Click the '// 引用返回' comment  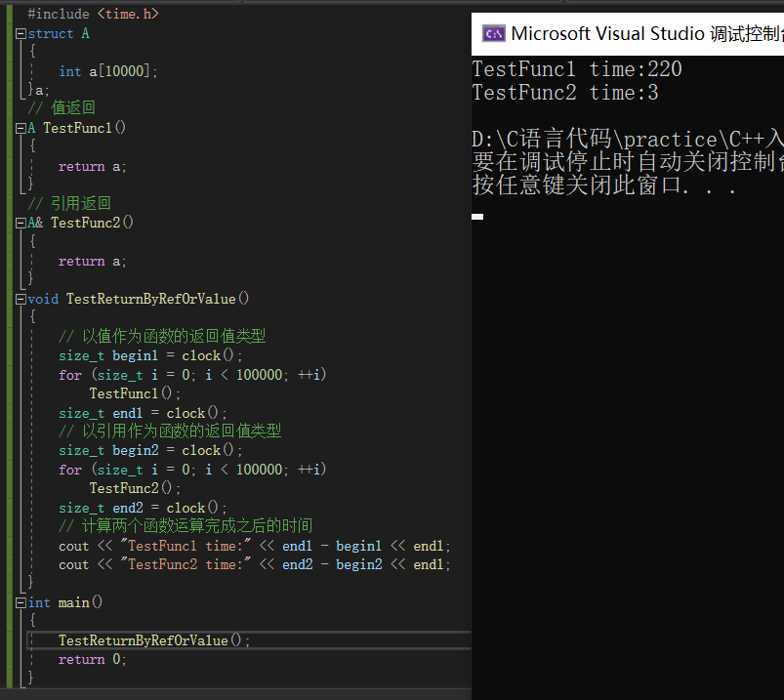coord(69,203)
